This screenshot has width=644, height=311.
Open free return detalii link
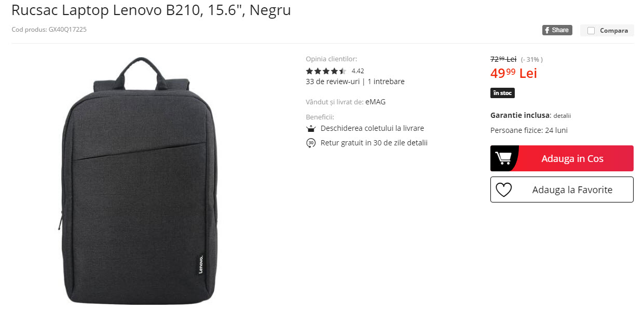(417, 143)
